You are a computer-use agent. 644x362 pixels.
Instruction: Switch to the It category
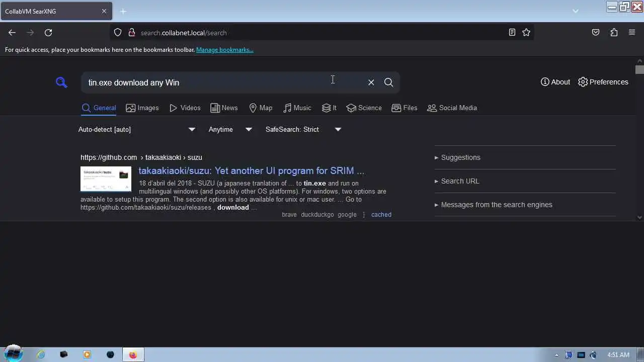click(x=329, y=108)
